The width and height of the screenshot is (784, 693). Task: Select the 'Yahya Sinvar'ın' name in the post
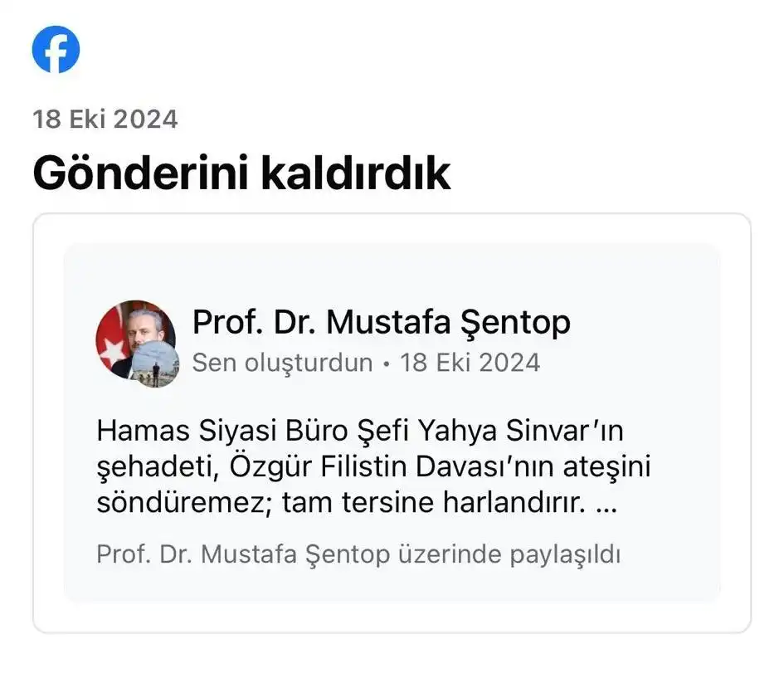pyautogui.click(x=520, y=432)
